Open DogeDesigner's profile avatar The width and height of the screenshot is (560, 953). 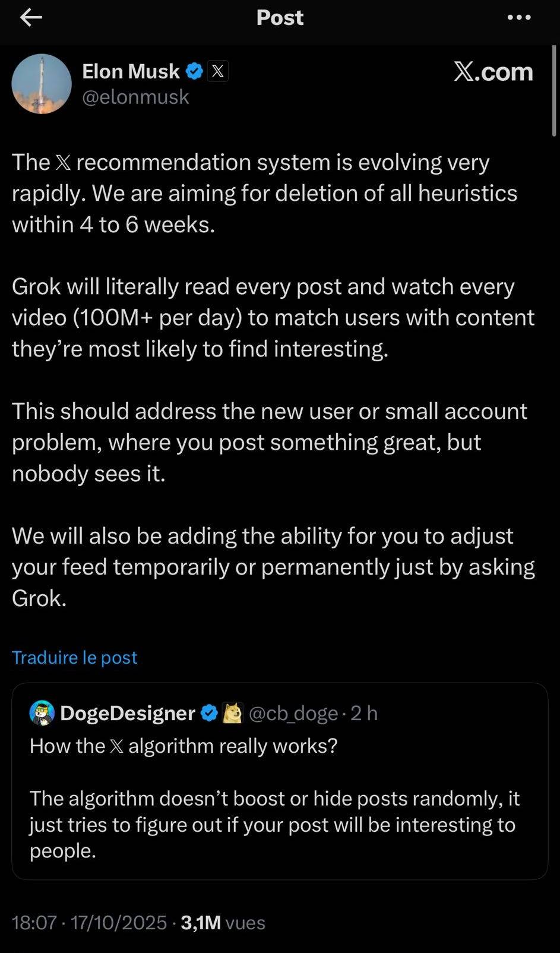coord(42,713)
